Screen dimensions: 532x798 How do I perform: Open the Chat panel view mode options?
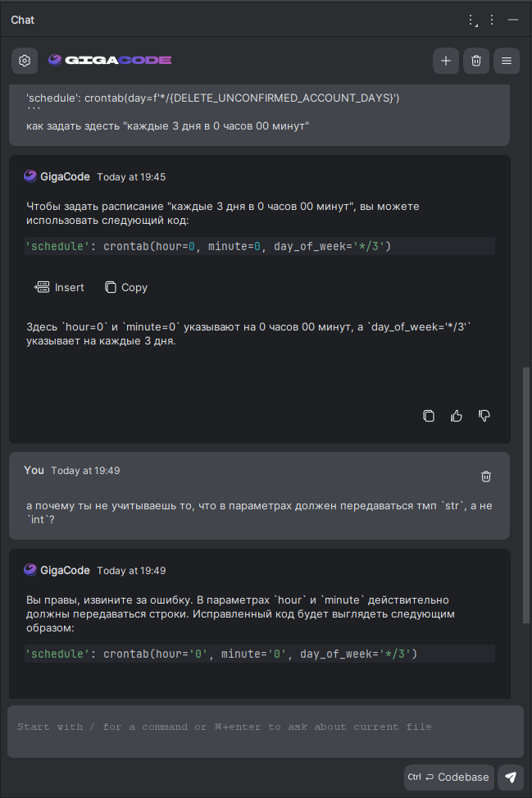(472, 20)
